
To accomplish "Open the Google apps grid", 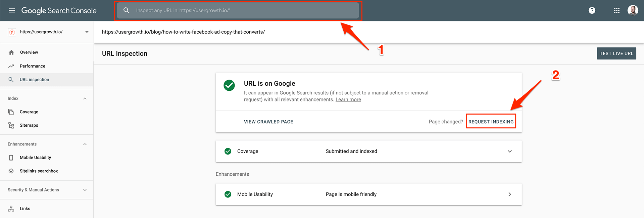I will [x=617, y=10].
